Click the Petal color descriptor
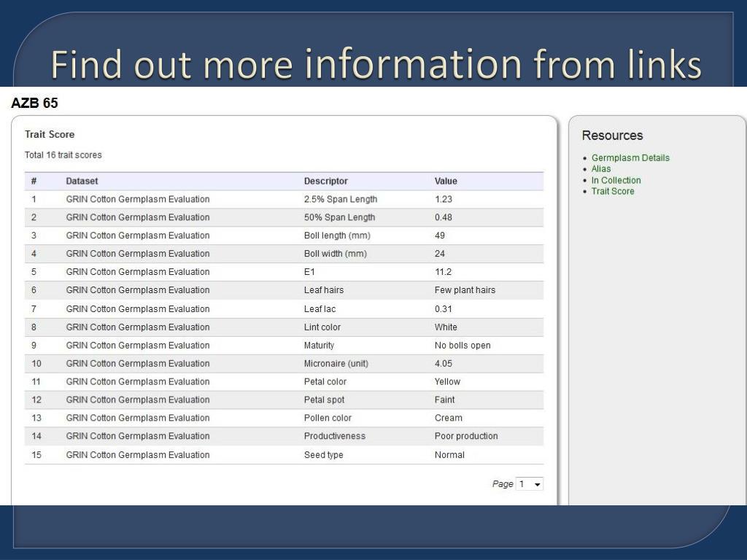Viewport: 747px width, 560px height. pyautogui.click(x=325, y=381)
